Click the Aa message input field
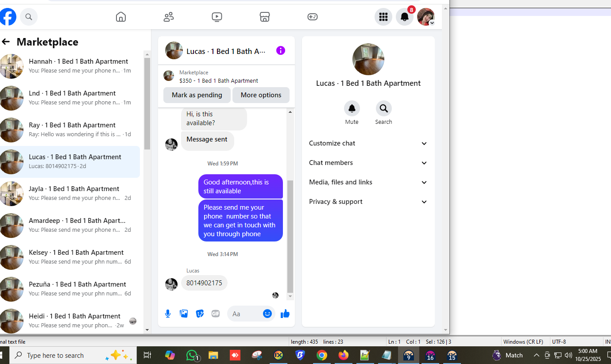 click(x=244, y=314)
